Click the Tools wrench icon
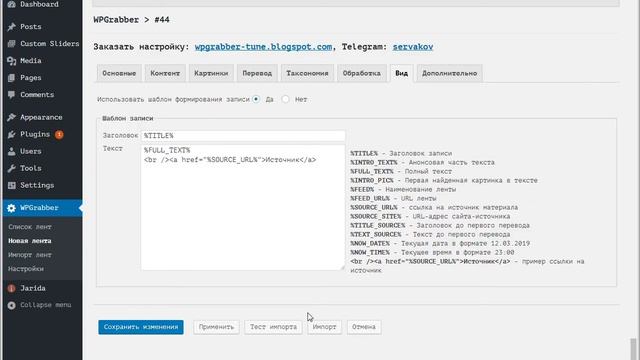640x360 pixels. pyautogui.click(x=11, y=168)
